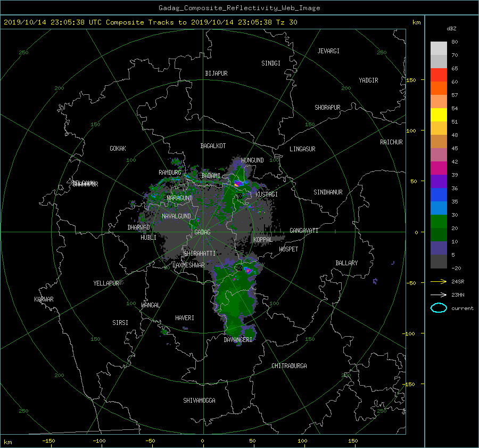Click the KOPPAL city label
This screenshot has height=448, width=479.
(x=263, y=240)
